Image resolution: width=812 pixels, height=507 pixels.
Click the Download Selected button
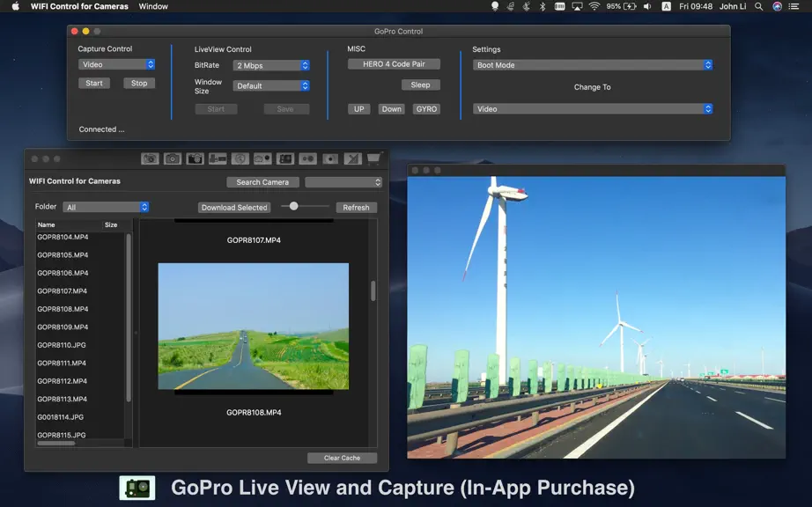click(x=234, y=208)
